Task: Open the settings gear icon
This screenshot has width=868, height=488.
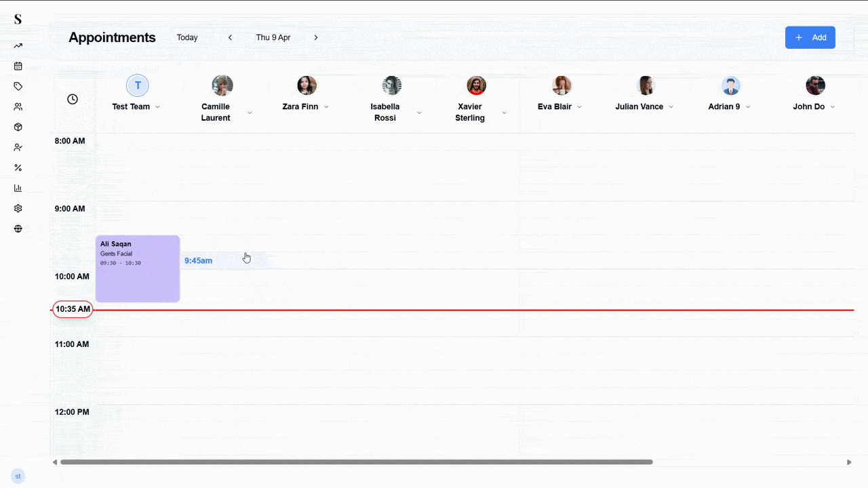Action: coord(18,208)
